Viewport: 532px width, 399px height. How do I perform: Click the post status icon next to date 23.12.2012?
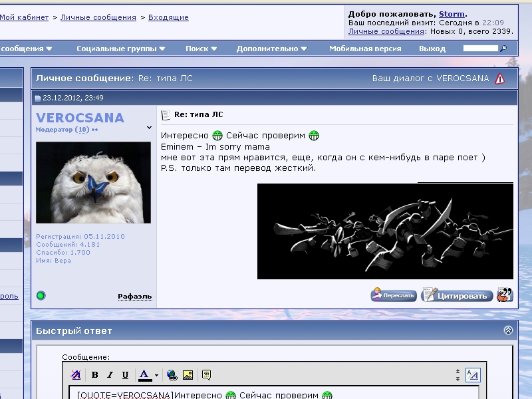pyautogui.click(x=38, y=98)
